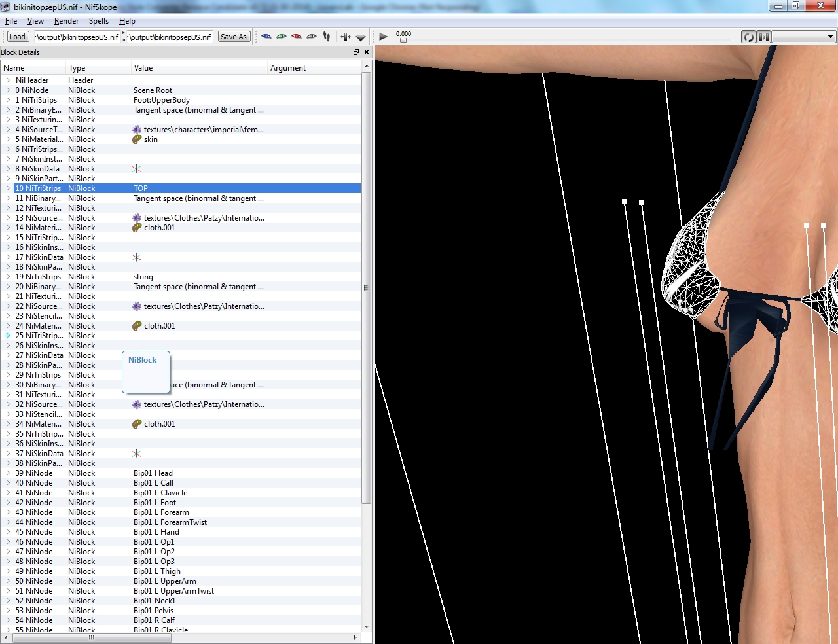Image resolution: width=838 pixels, height=644 pixels.
Task: Expand row 25 with the blue arrow
Action: pos(8,336)
